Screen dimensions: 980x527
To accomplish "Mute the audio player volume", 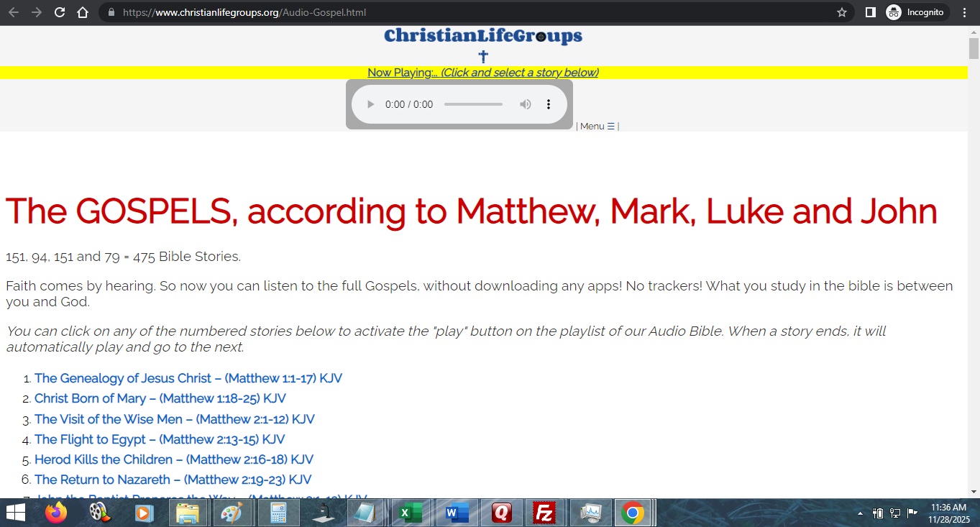I will (x=526, y=104).
